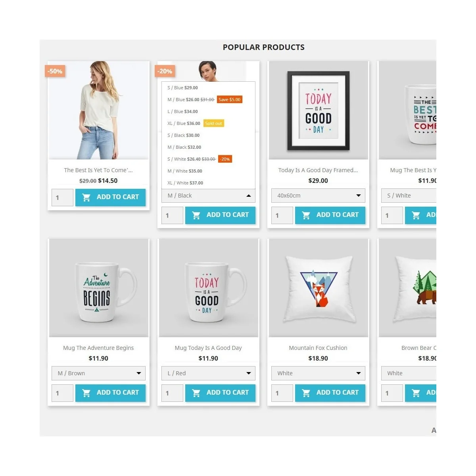Click cart icon under Mug Today Is A Good Day
This screenshot has height=476, width=476.
[x=196, y=393]
